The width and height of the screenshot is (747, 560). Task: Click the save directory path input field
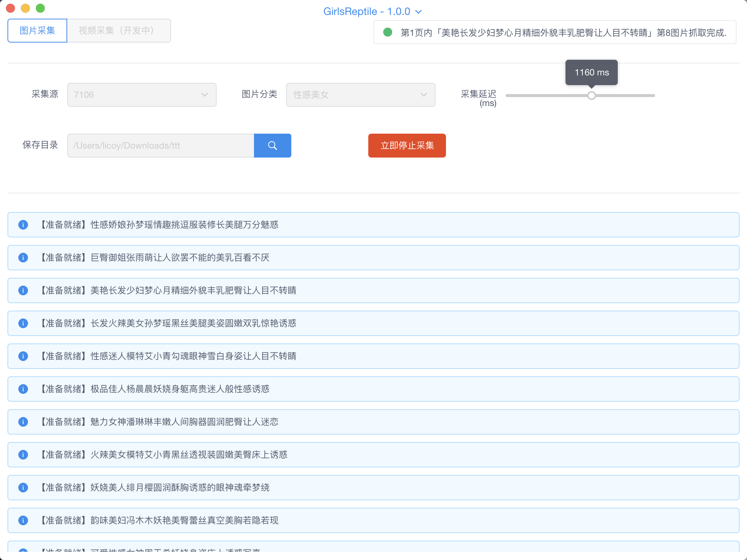pos(161,146)
